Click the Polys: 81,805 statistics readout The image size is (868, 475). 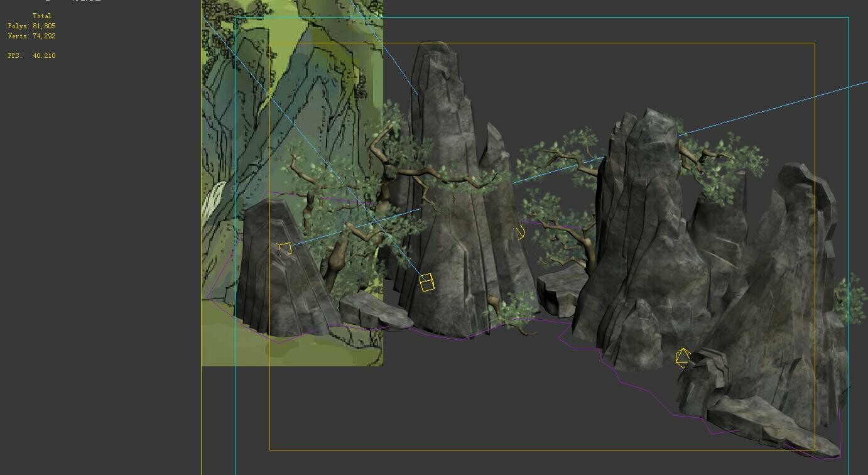30,26
